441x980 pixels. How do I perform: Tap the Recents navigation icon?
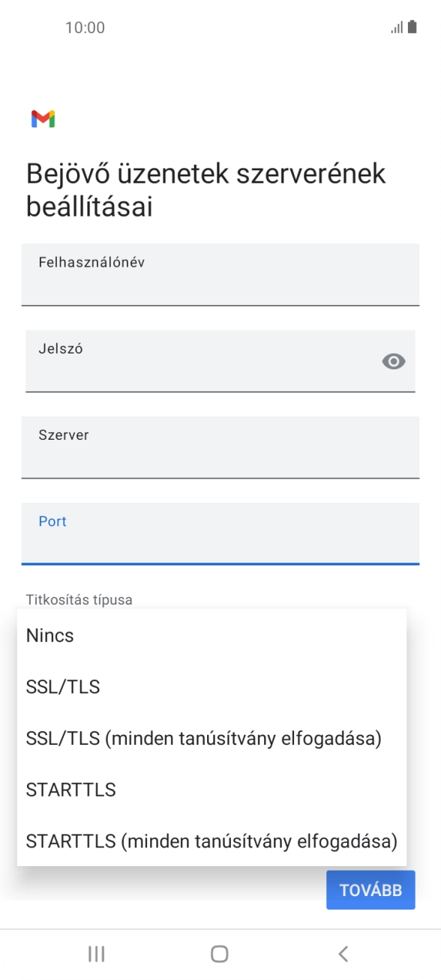(x=96, y=954)
